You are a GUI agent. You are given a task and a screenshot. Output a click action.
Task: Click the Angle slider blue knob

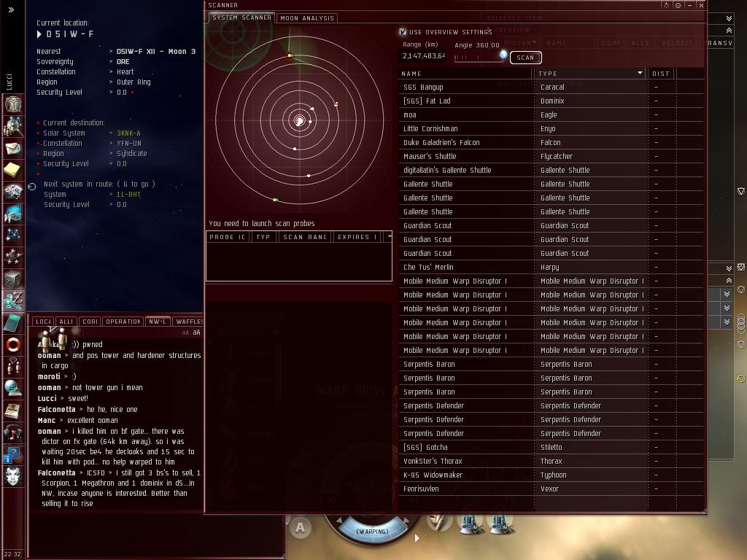(x=503, y=54)
